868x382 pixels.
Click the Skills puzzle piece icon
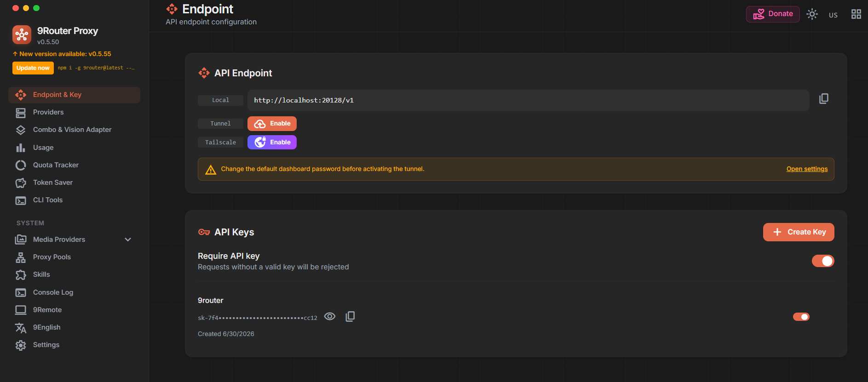point(21,275)
